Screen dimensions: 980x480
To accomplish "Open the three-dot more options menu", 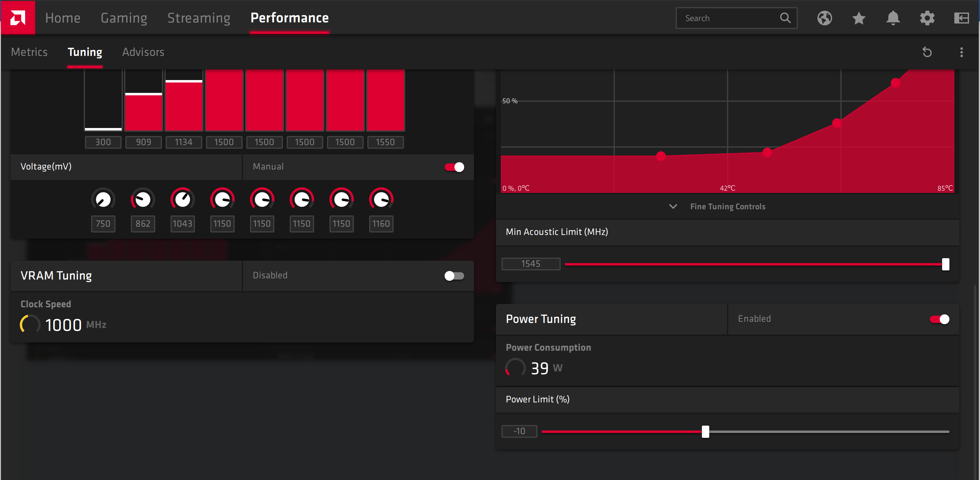I will (961, 52).
